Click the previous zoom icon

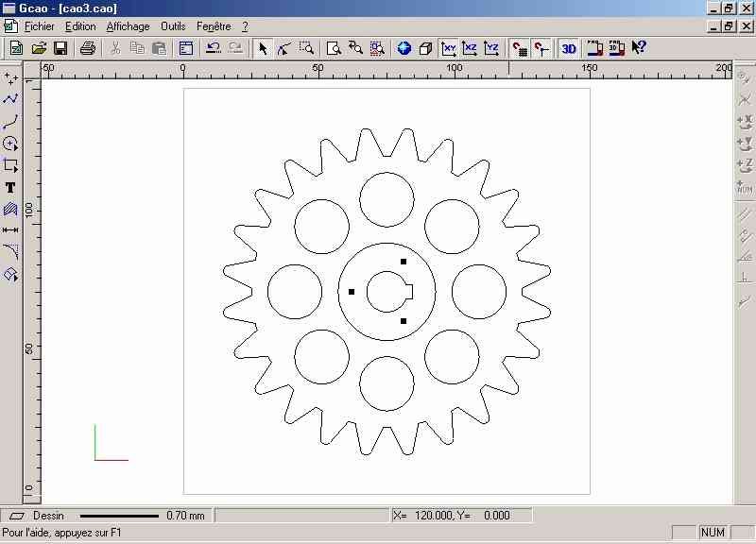(x=356, y=48)
